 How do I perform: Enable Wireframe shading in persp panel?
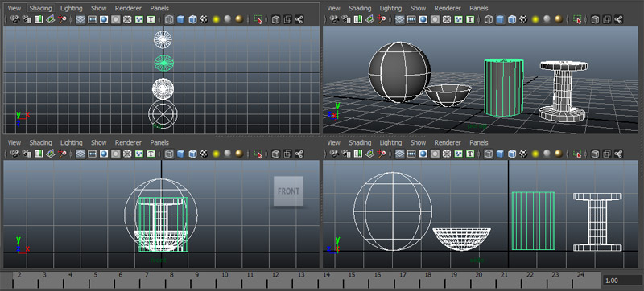[489, 19]
